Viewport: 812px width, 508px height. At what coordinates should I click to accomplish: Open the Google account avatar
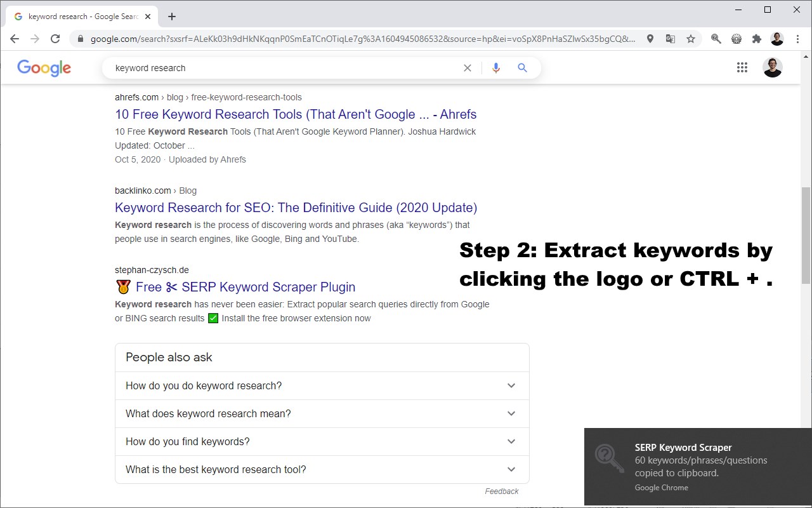point(773,67)
